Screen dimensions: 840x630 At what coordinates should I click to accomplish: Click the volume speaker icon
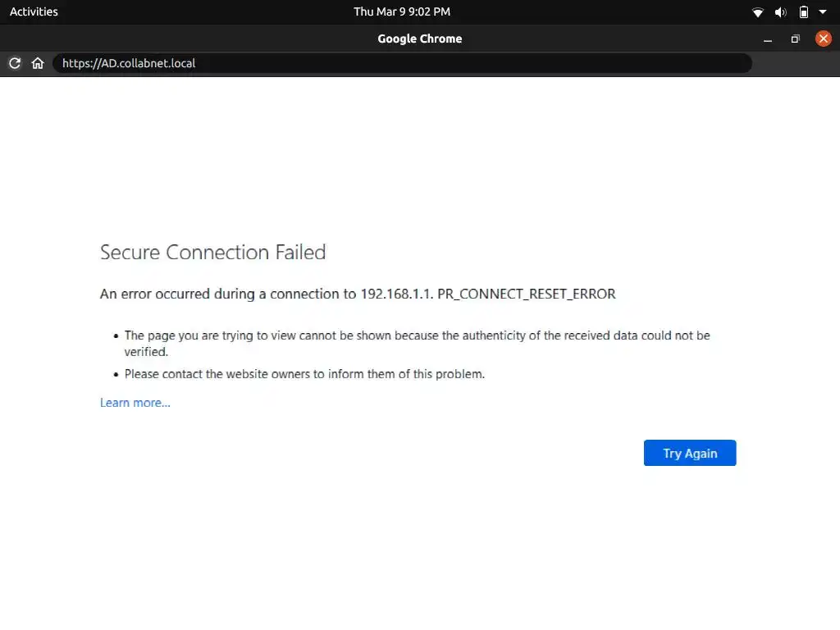point(781,12)
